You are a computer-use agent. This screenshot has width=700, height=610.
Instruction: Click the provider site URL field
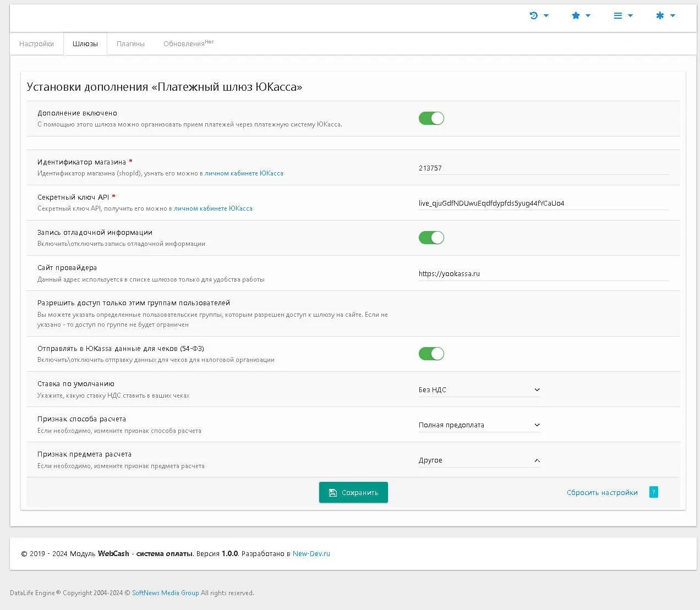[544, 274]
